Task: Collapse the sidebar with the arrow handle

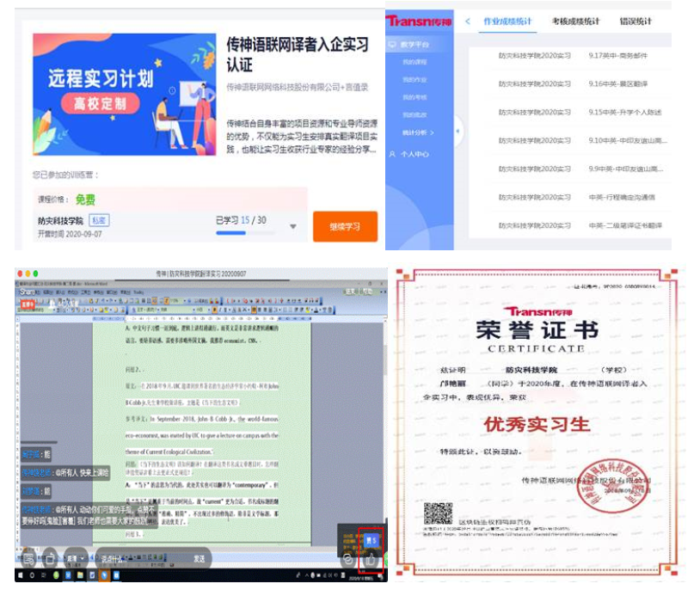Action: click(457, 131)
